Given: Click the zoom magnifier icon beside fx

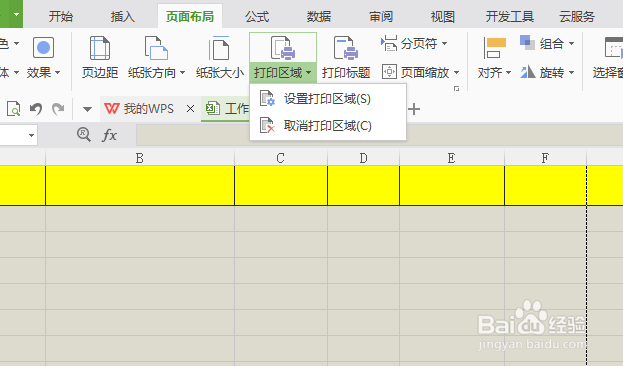Looking at the screenshot, I should [x=83, y=135].
